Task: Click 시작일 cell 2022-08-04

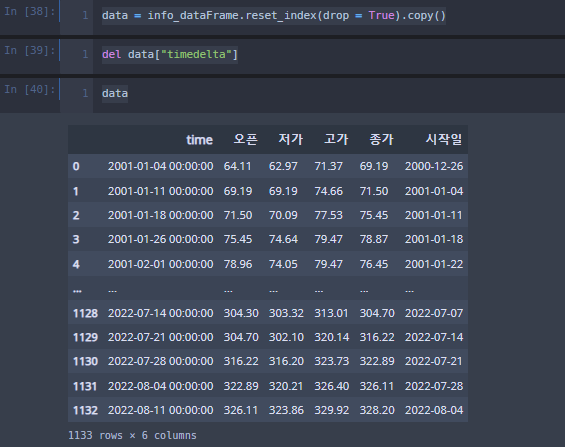Action: click(434, 410)
